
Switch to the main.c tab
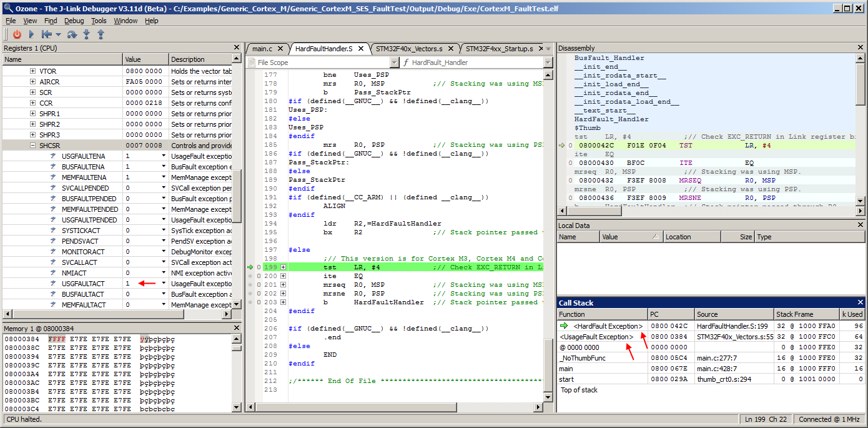pos(262,47)
